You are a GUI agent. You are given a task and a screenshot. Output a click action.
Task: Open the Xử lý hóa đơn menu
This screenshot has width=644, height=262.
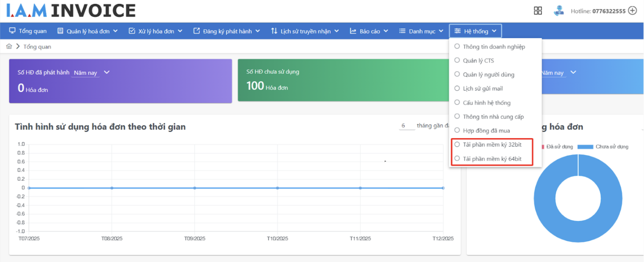156,31
